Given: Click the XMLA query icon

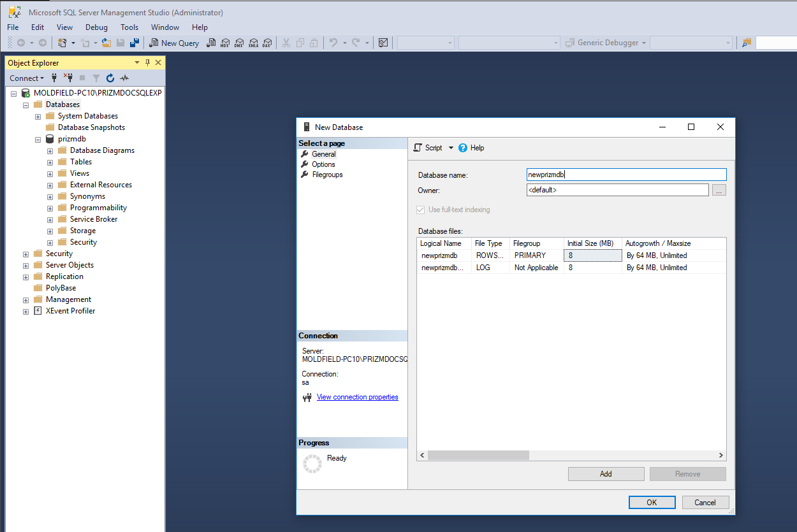Looking at the screenshot, I should [253, 43].
